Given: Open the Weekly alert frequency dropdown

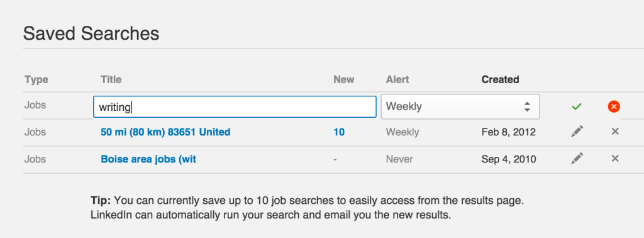Looking at the screenshot, I should point(460,107).
